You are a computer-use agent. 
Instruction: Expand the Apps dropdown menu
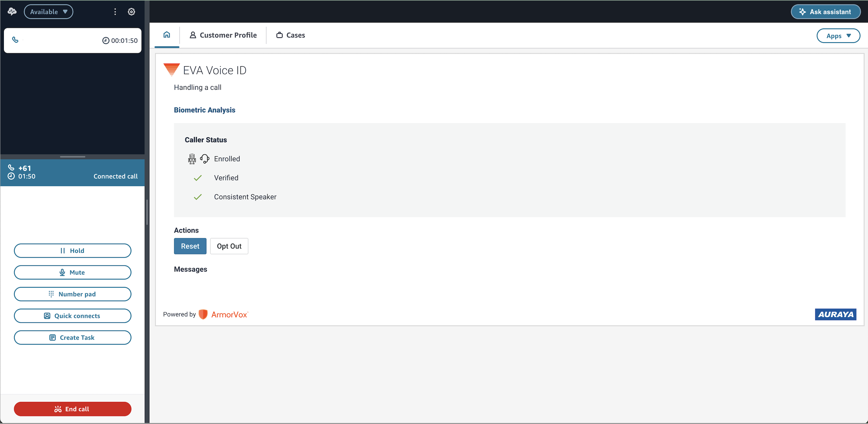click(838, 36)
